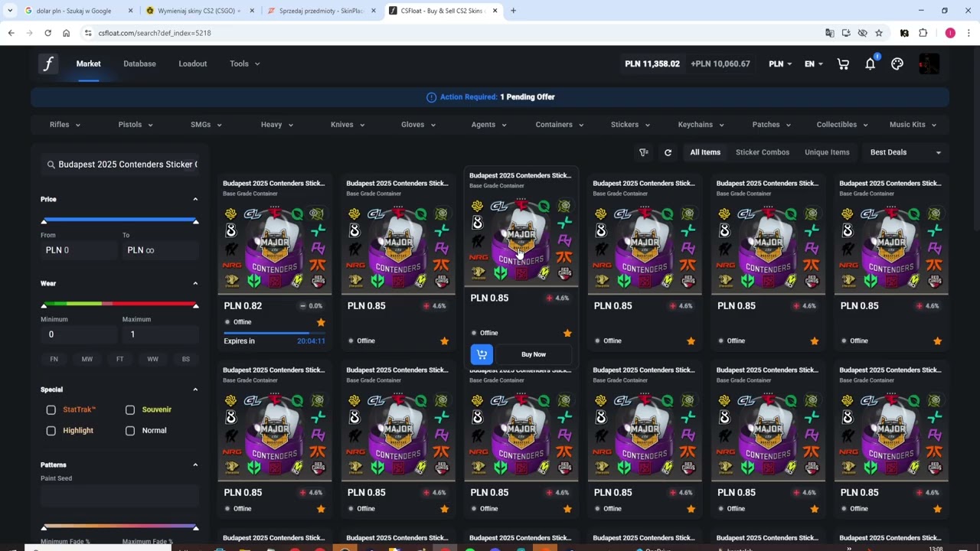Tick the Highlight checkbox

click(x=51, y=431)
